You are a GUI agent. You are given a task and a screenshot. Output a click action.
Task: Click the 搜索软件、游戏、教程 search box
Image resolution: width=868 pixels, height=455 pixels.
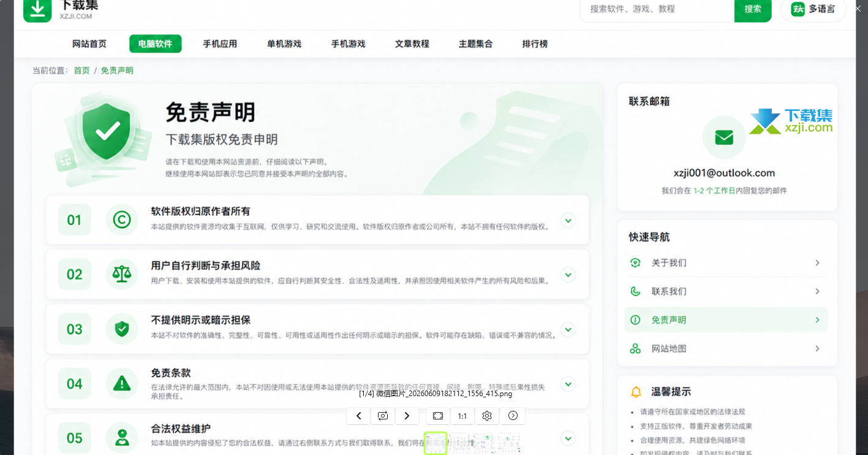(657, 10)
